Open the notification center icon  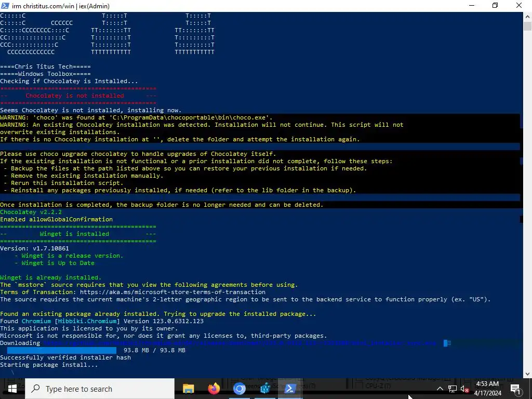coord(516,389)
